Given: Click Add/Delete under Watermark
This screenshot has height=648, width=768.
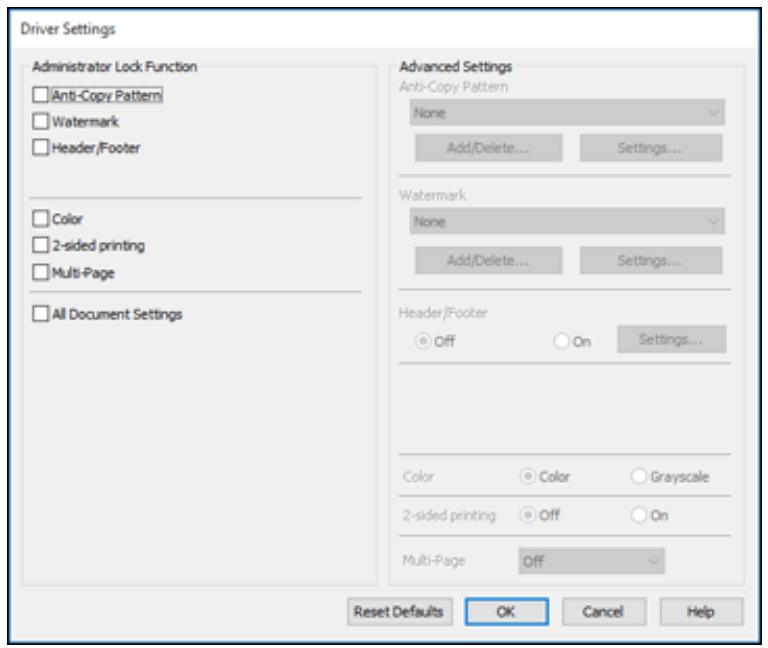Looking at the screenshot, I should coord(488,261).
